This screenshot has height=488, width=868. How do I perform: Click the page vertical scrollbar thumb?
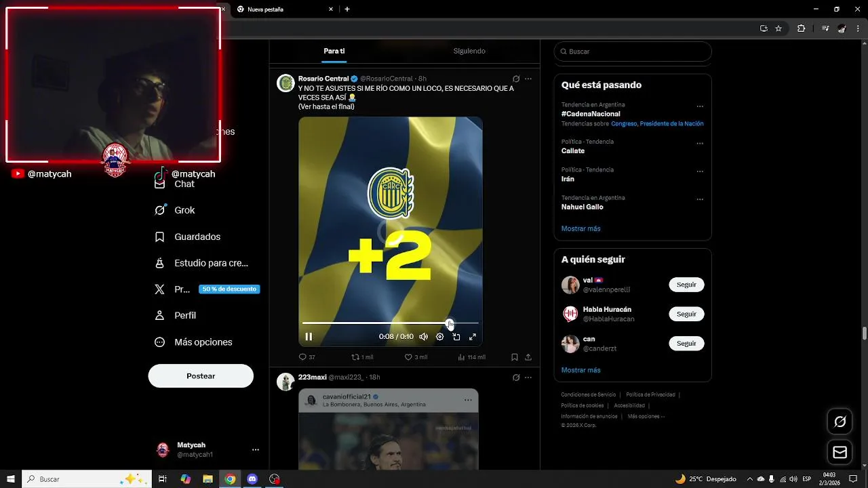point(864,333)
